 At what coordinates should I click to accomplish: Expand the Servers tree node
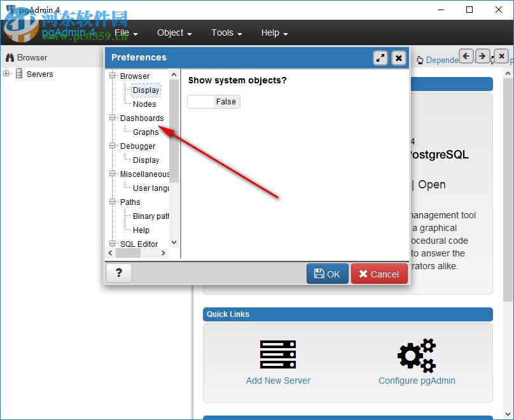click(6, 74)
